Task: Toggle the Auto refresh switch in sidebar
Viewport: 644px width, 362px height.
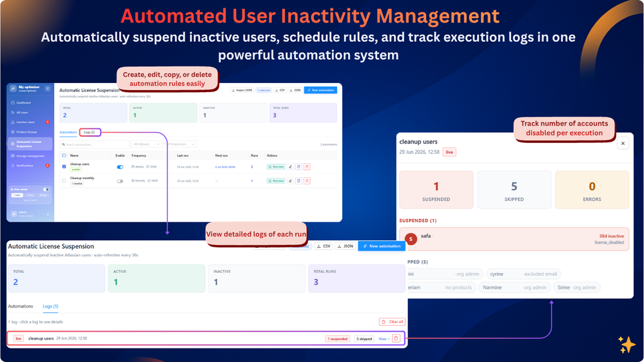Action: click(x=46, y=189)
